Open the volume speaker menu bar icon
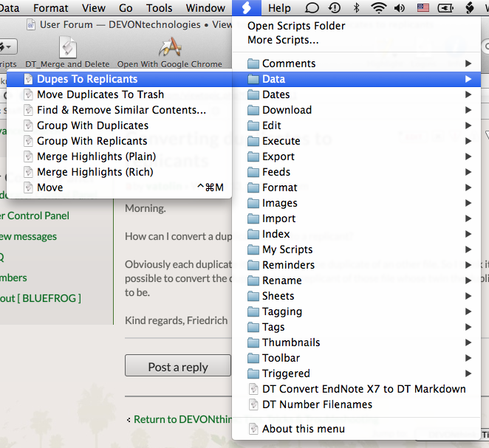 pos(400,8)
